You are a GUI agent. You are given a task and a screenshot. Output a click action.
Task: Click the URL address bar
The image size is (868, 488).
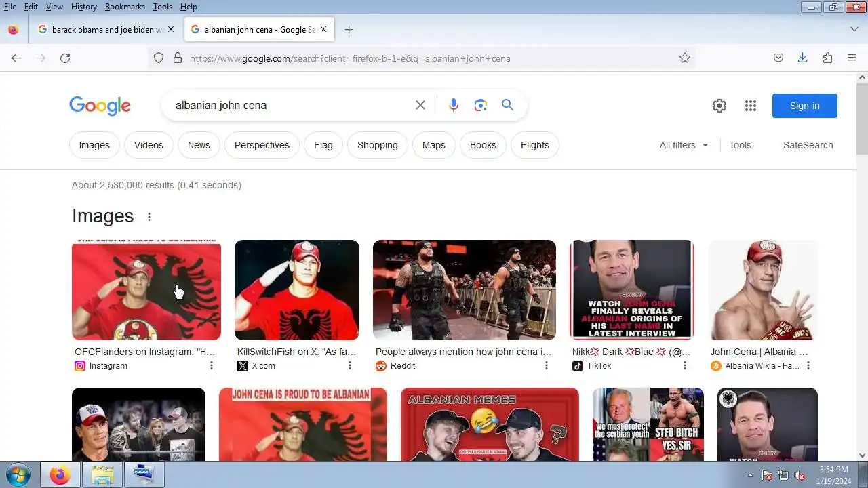pyautogui.click(x=420, y=58)
